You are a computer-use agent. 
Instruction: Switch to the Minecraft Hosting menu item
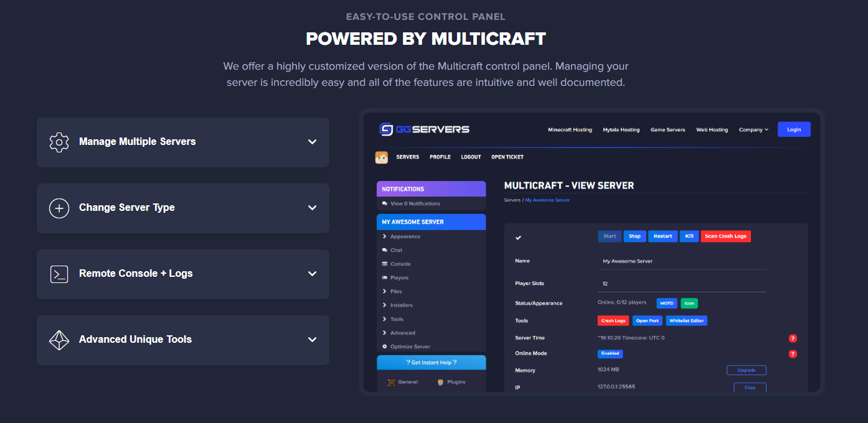[570, 129]
